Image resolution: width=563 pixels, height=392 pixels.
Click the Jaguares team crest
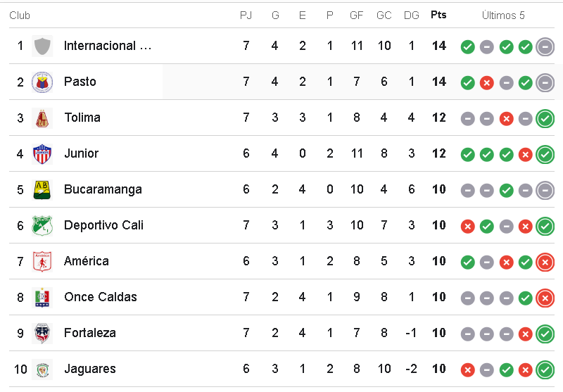point(42,369)
